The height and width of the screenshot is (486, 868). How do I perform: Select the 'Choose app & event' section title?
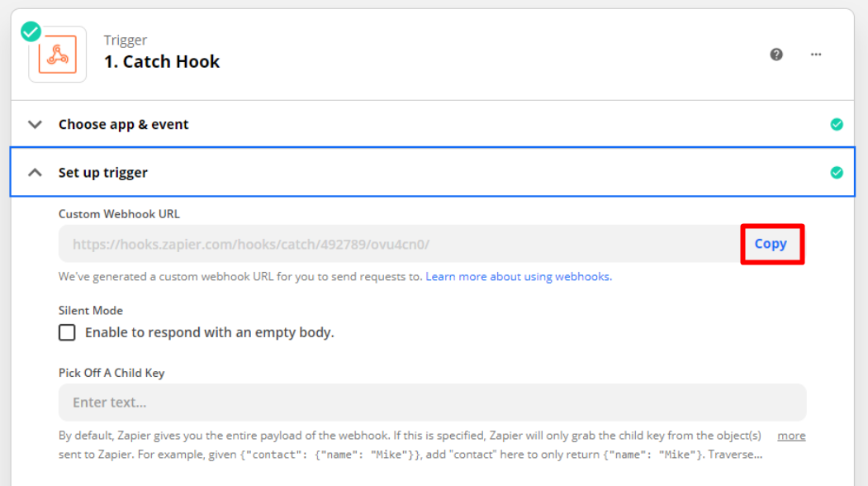tap(123, 125)
